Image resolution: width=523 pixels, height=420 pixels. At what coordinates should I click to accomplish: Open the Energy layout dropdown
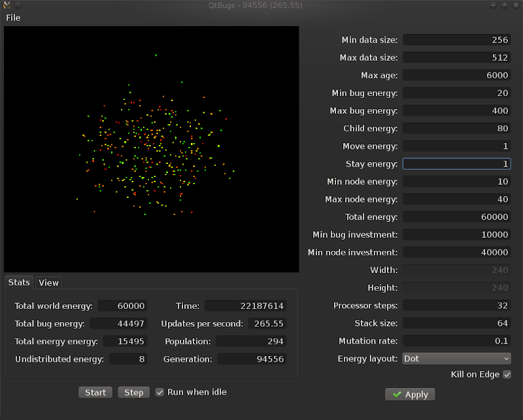pos(456,359)
